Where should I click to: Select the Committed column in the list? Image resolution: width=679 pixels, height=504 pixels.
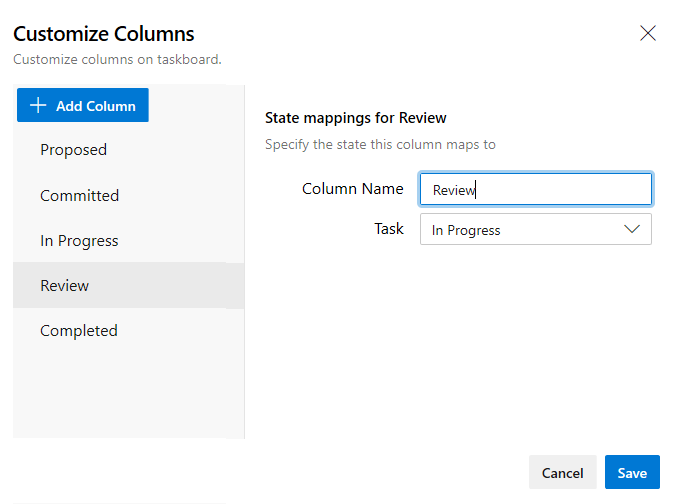(x=129, y=195)
